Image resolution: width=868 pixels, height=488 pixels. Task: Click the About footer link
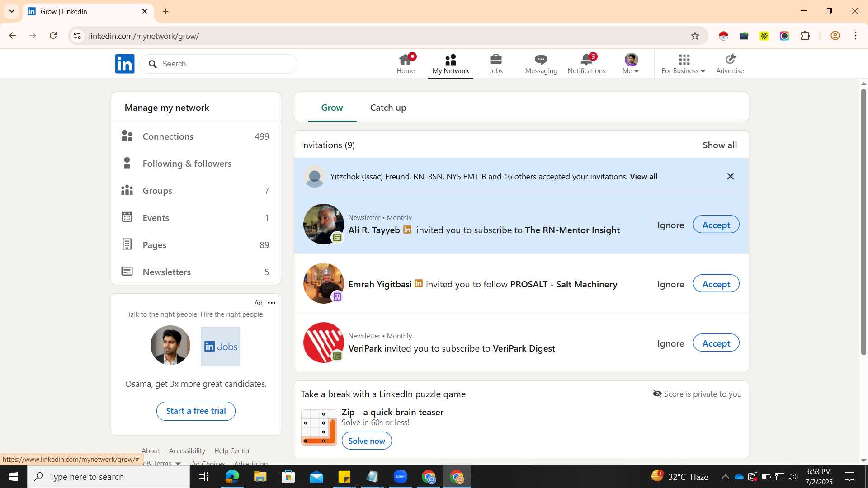[x=151, y=451]
